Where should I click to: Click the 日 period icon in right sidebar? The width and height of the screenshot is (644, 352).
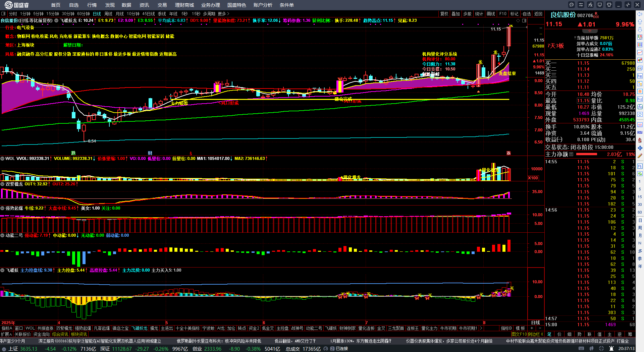[x=640, y=220]
